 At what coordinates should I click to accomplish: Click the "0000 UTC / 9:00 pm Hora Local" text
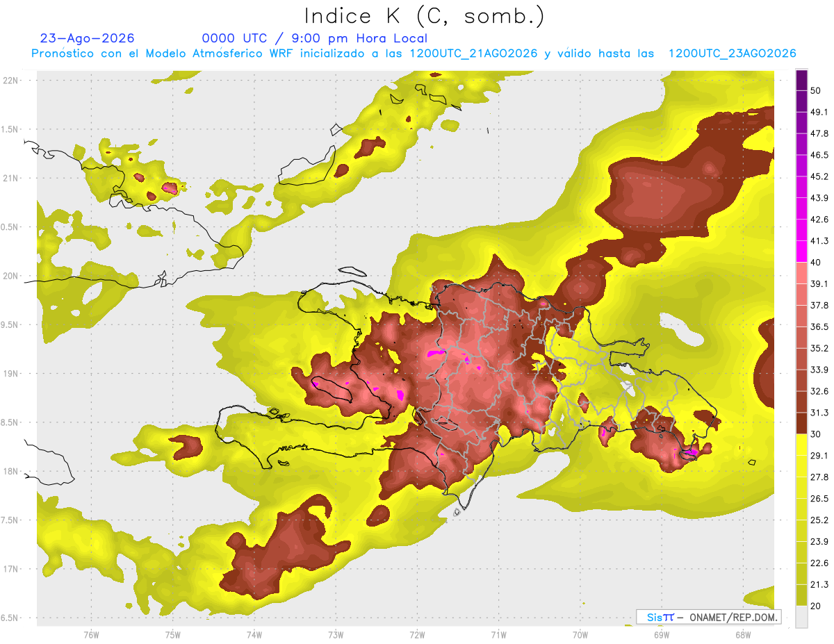coord(314,38)
